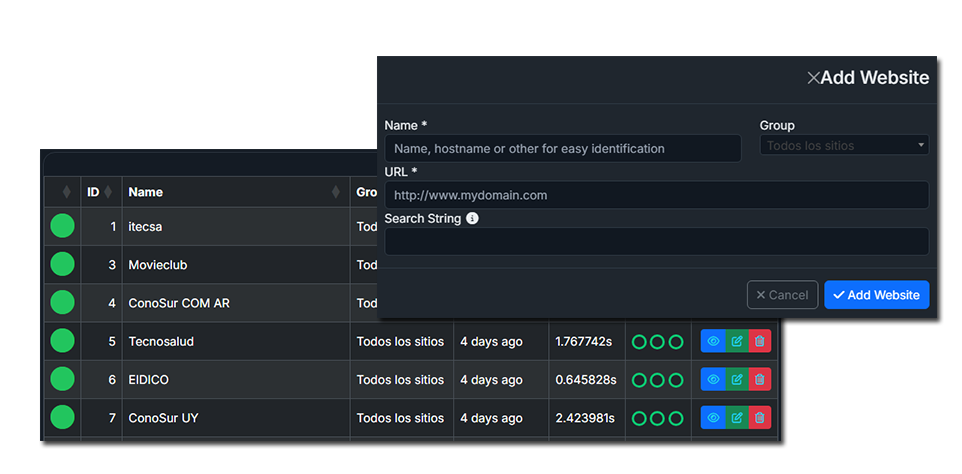Open the Group dropdown selector
The image size is (962, 474).
(844, 146)
